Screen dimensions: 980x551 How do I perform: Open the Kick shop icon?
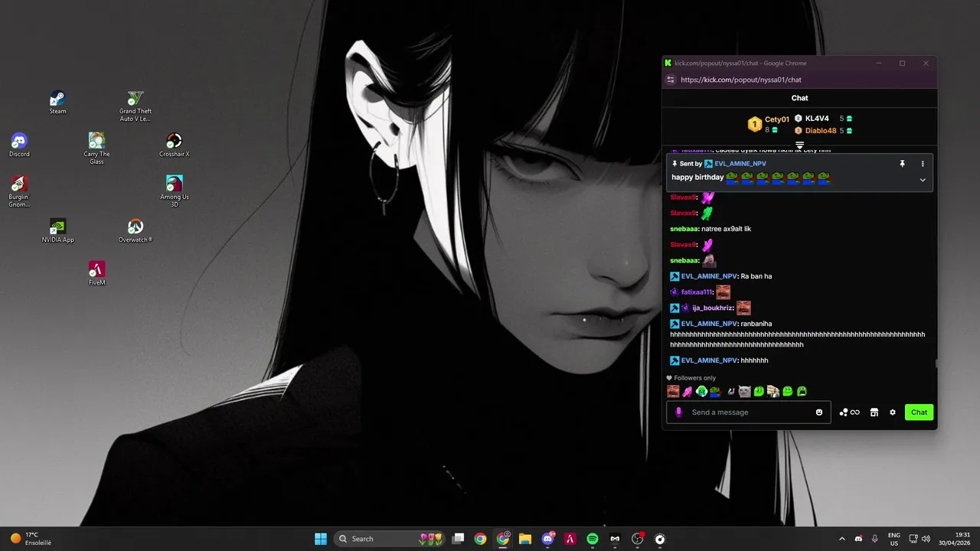tap(874, 412)
